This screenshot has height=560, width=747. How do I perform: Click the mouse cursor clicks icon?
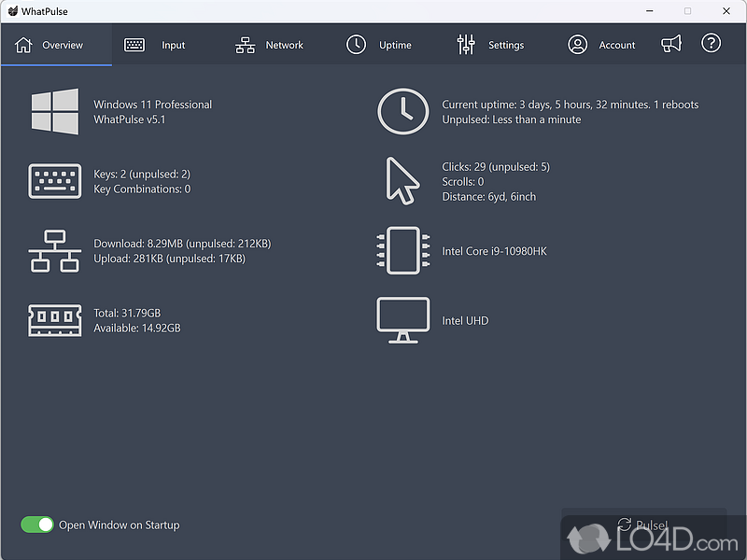coord(402,181)
